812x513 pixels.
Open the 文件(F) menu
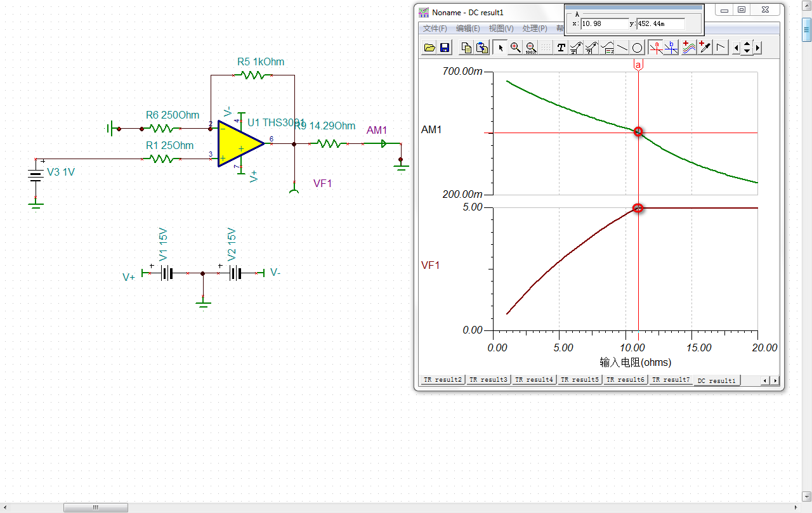tap(435, 29)
